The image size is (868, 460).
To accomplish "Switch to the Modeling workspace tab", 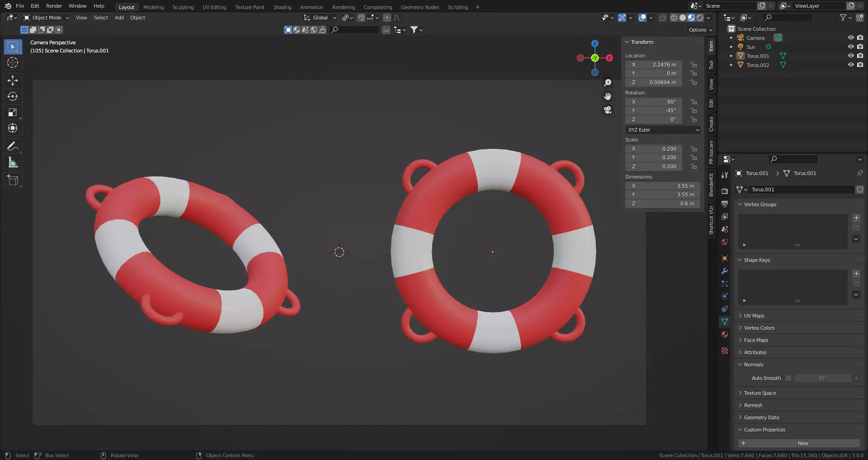I will 153,7.
